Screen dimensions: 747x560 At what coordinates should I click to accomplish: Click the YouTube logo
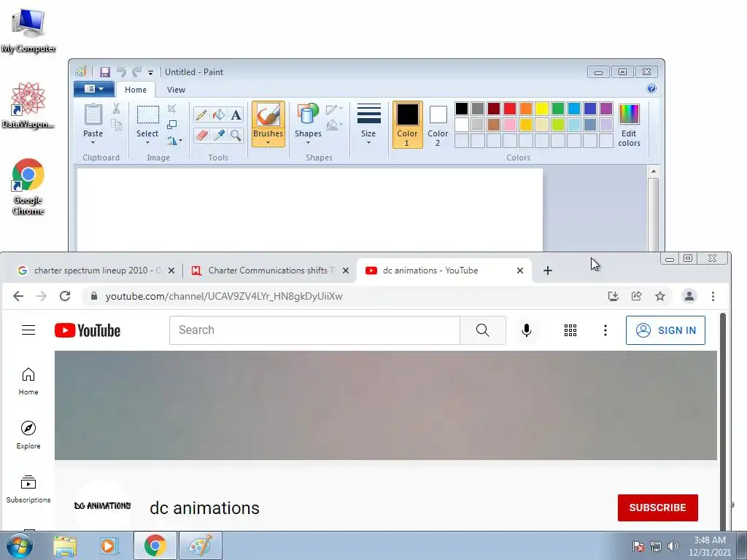88,330
